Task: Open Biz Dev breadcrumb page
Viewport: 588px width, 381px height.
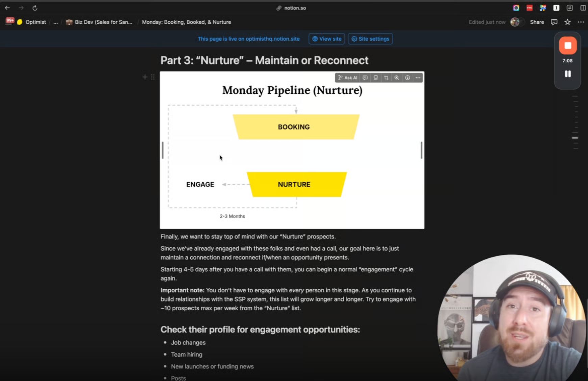Action: point(99,22)
